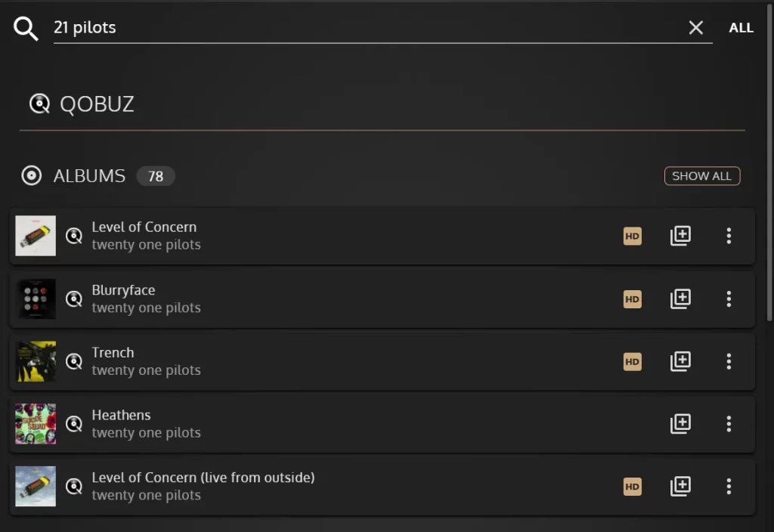Open more options for Blurryface

point(729,298)
